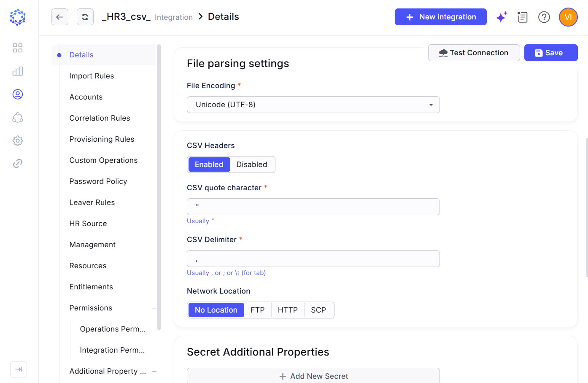The image size is (588, 383).
Task: Set CSV Headers to Disabled
Action: click(252, 165)
